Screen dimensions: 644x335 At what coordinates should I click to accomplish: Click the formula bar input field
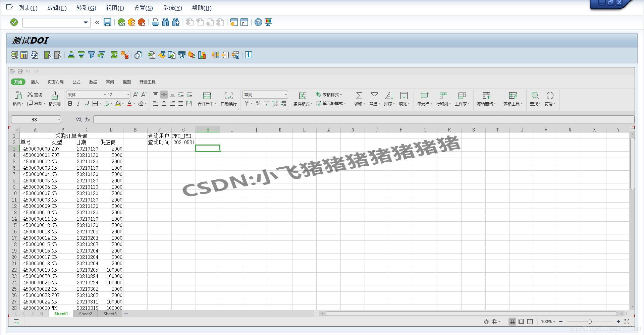pos(364,119)
